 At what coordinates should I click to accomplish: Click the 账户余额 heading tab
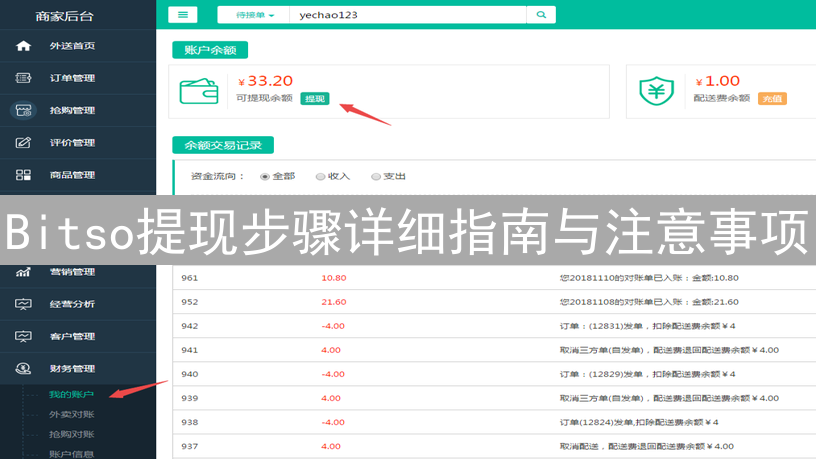(210, 50)
